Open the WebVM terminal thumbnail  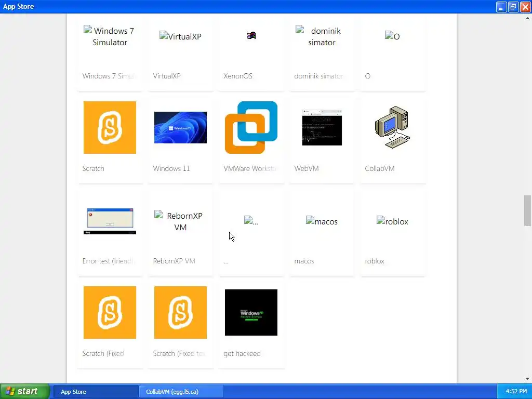[x=322, y=128]
